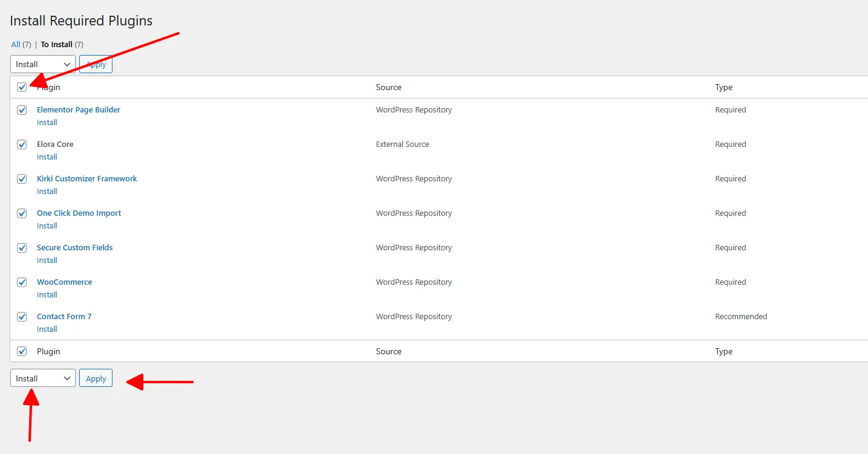Uncheck the Elementor Page Builder checkbox

point(22,110)
